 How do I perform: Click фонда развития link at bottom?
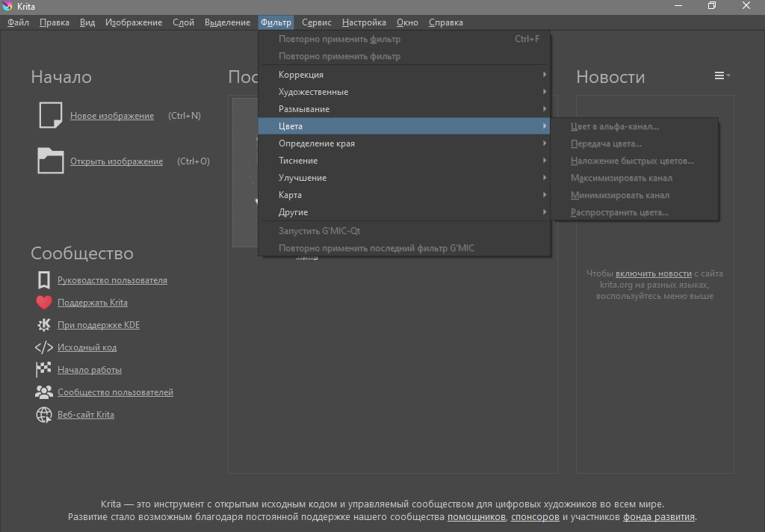pyautogui.click(x=659, y=517)
